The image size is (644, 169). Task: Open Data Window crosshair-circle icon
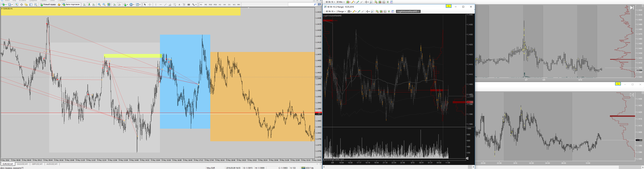pos(21,5)
